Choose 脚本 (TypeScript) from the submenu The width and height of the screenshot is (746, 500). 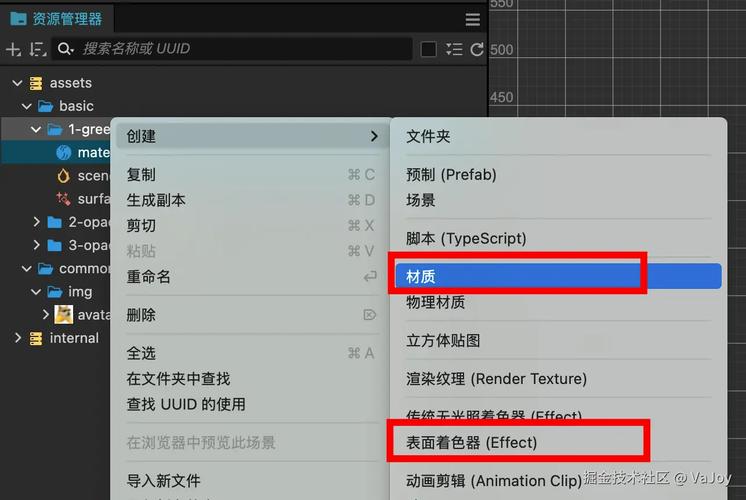point(465,239)
